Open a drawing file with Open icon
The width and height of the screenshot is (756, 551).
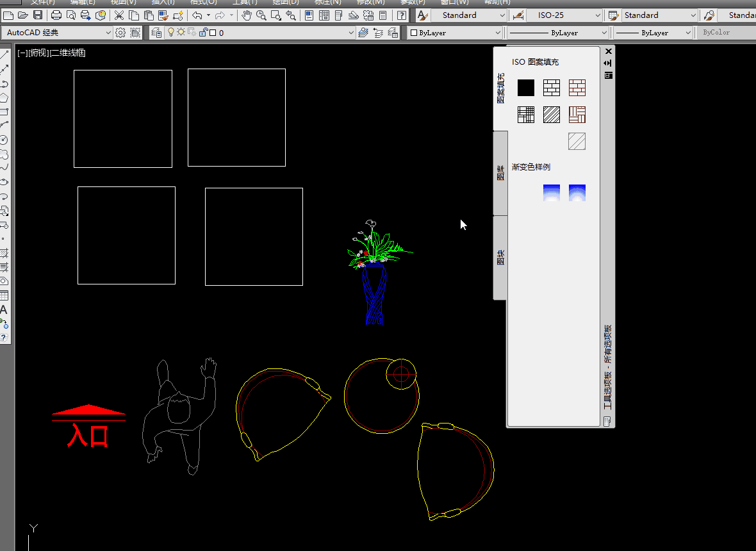22,15
